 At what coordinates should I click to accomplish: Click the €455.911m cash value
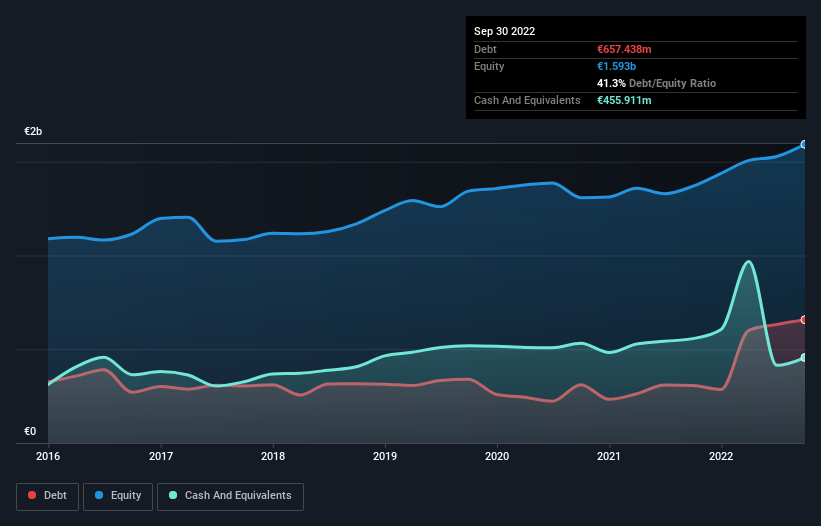click(x=624, y=100)
